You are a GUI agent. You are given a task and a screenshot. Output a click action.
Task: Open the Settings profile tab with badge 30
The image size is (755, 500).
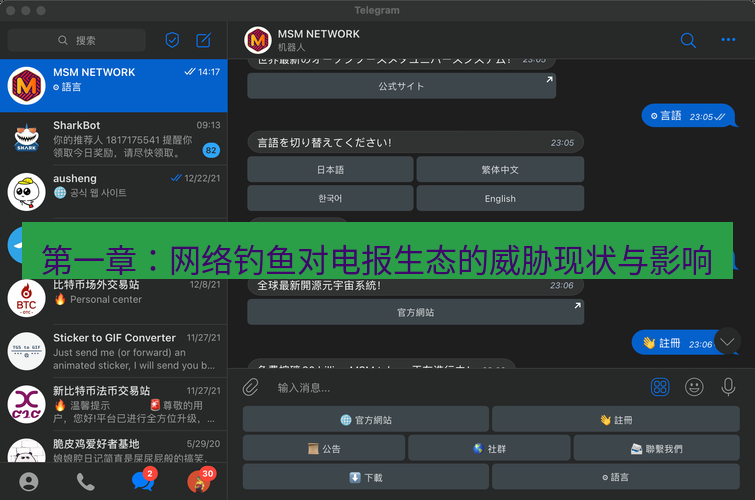pos(200,481)
